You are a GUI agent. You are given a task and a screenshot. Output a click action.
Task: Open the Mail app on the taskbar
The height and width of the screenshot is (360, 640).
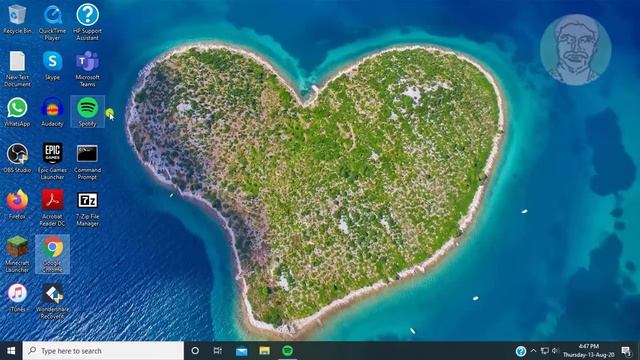tap(241, 351)
